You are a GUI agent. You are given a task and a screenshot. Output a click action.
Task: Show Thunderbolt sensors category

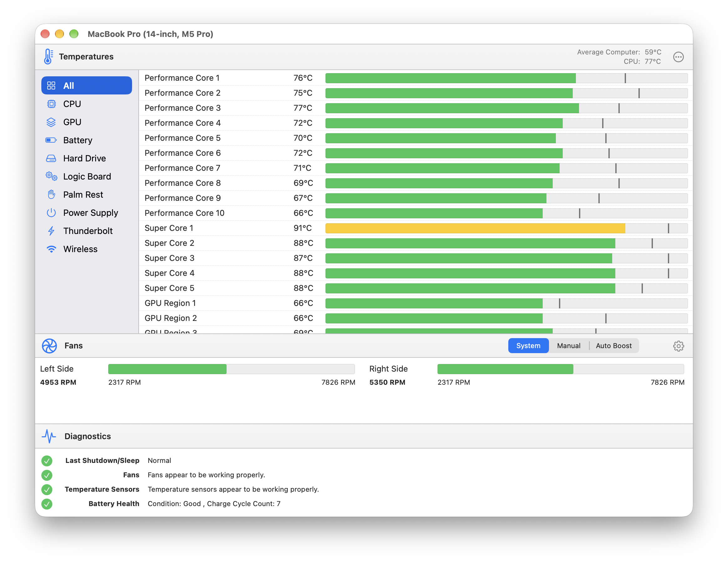click(86, 231)
